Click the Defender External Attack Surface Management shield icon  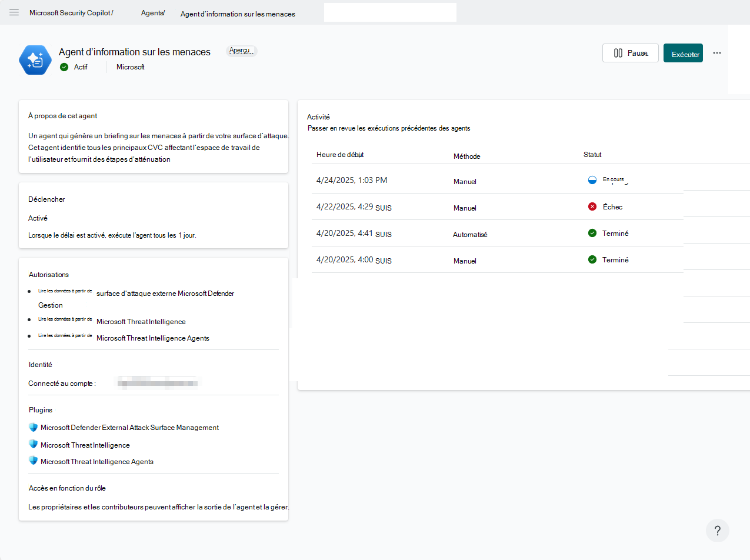point(34,427)
